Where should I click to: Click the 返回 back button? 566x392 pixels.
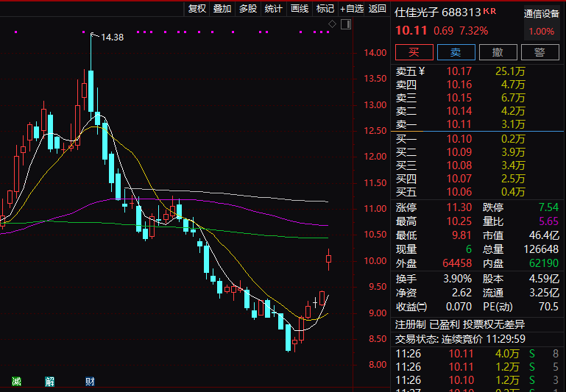(378, 9)
